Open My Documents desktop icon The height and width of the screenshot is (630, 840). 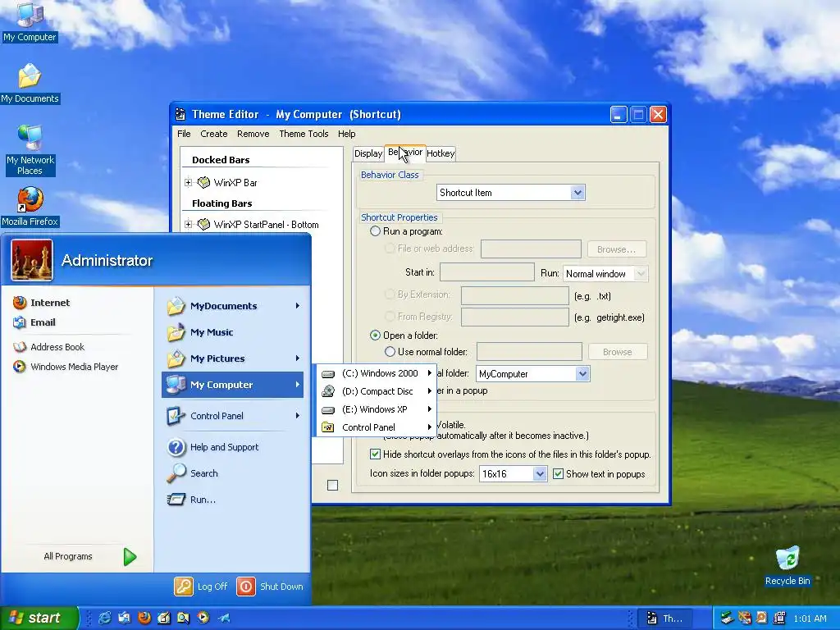click(x=30, y=84)
